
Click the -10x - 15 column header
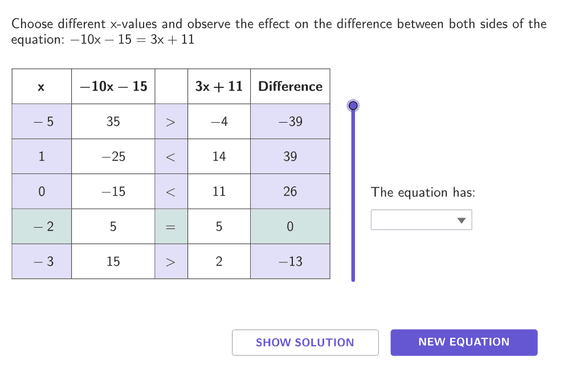(113, 86)
